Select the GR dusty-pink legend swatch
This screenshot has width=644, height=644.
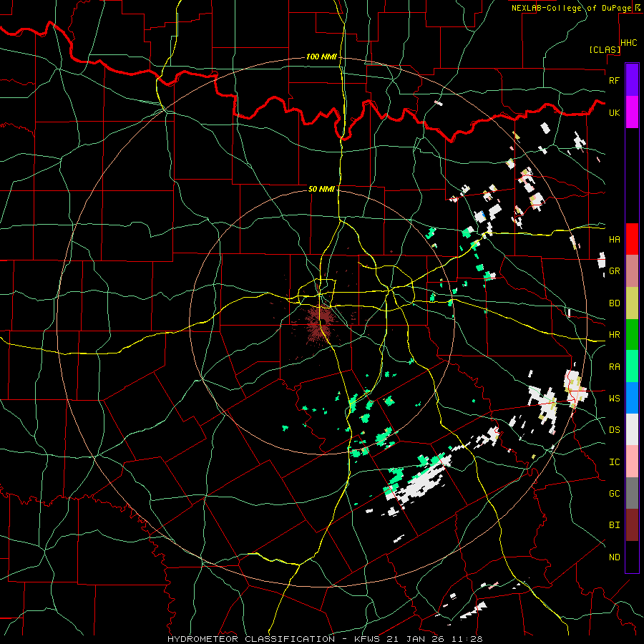click(632, 270)
